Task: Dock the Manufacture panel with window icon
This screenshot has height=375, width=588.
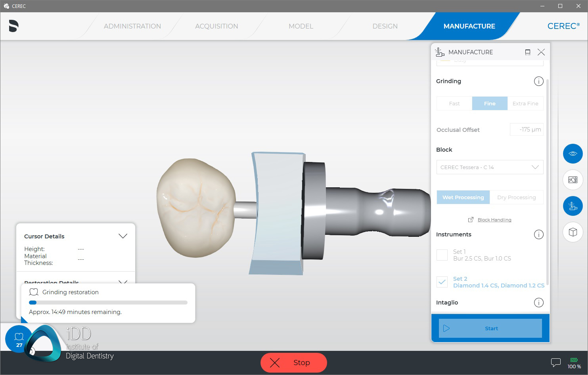Action: pyautogui.click(x=528, y=52)
